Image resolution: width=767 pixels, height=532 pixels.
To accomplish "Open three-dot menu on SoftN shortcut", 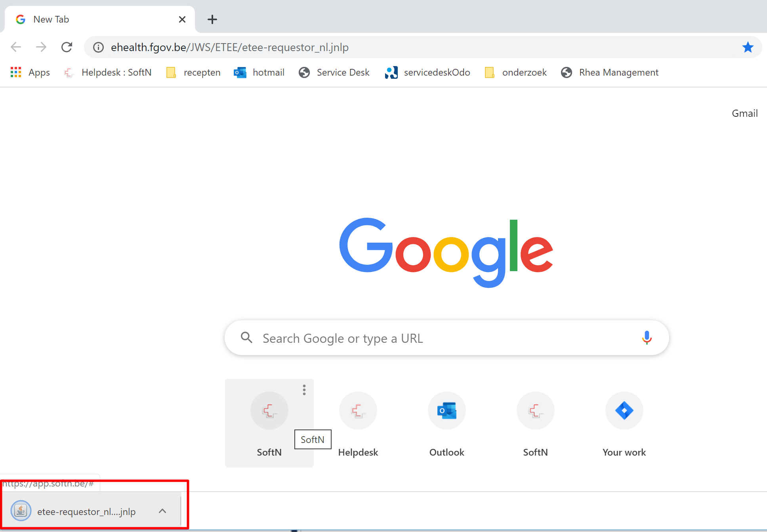I will (304, 390).
